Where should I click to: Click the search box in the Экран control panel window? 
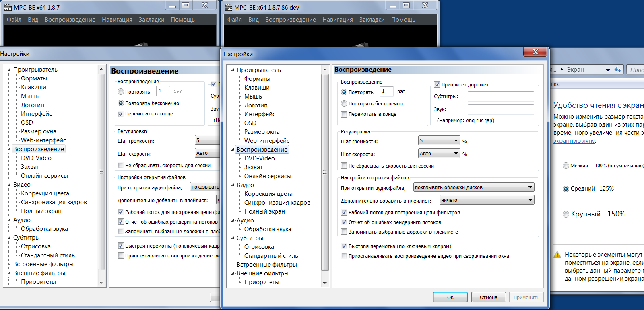tap(635, 70)
